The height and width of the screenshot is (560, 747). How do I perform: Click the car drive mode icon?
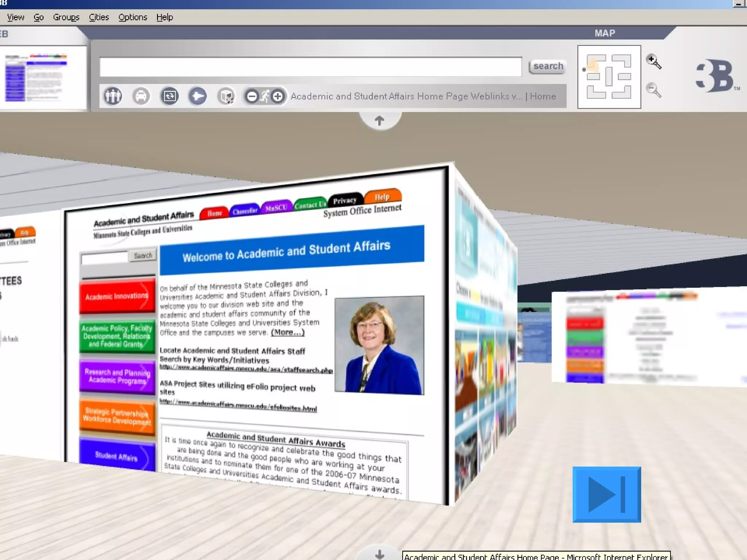[141, 96]
